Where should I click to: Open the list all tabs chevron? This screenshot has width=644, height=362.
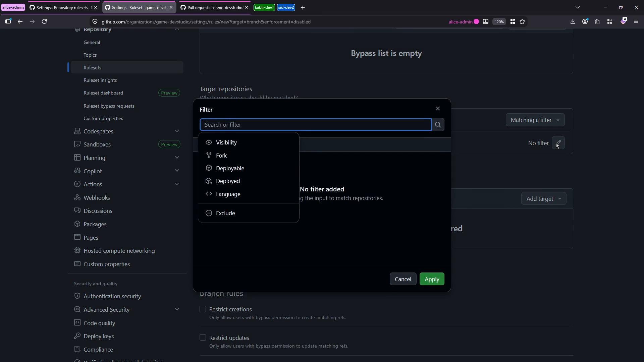[578, 7]
